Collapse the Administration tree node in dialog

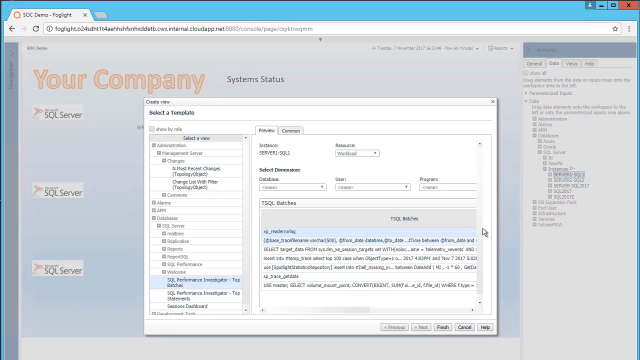tap(154, 145)
